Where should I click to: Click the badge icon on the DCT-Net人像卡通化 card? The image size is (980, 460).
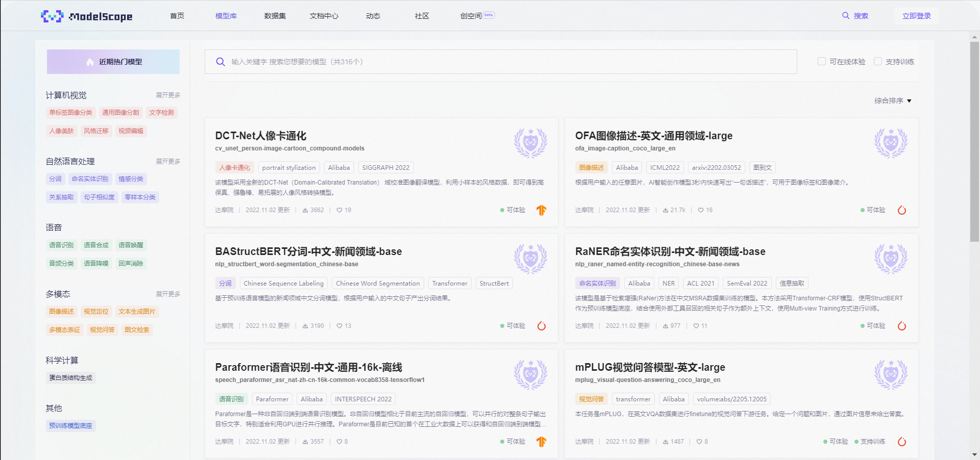(530, 143)
